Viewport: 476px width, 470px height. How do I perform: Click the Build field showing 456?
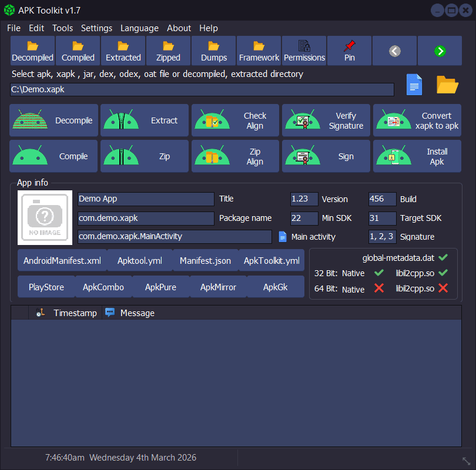coord(383,199)
